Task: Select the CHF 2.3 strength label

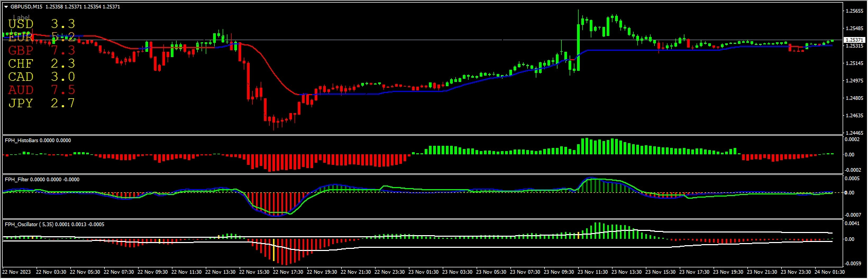Action: (41, 63)
